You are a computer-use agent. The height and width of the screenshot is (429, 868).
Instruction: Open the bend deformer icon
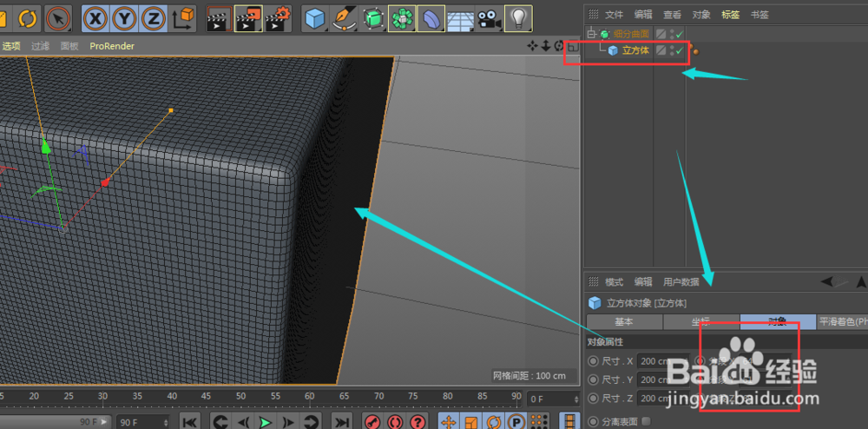[x=431, y=19]
